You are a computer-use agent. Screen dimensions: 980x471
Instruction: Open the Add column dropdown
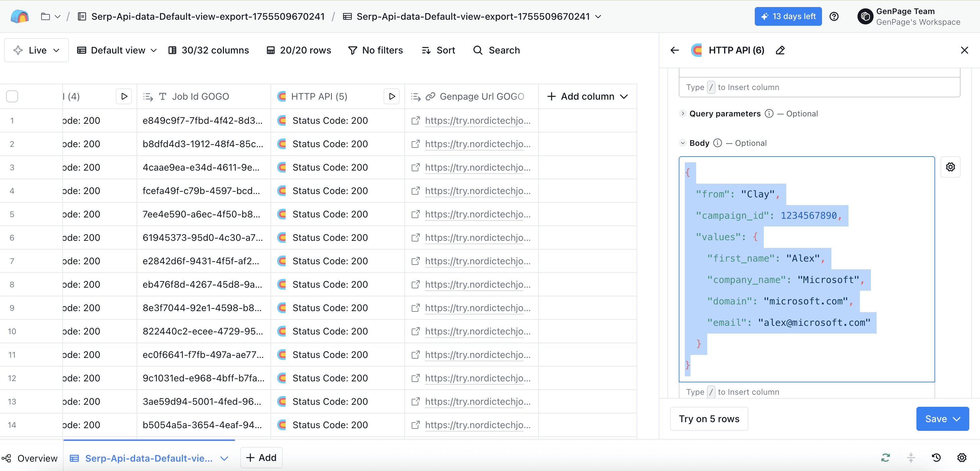587,97
